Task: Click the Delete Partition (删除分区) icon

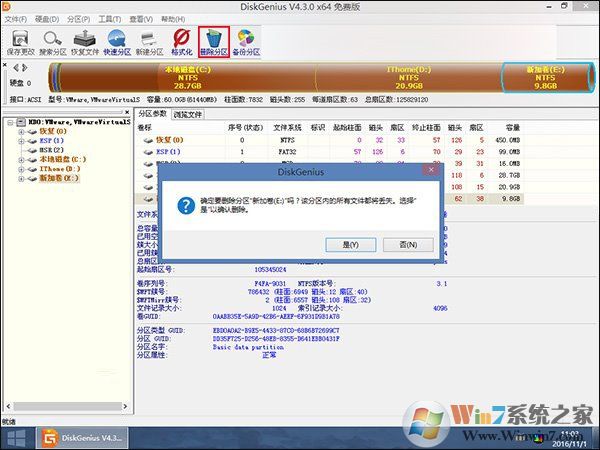Action: (x=214, y=40)
